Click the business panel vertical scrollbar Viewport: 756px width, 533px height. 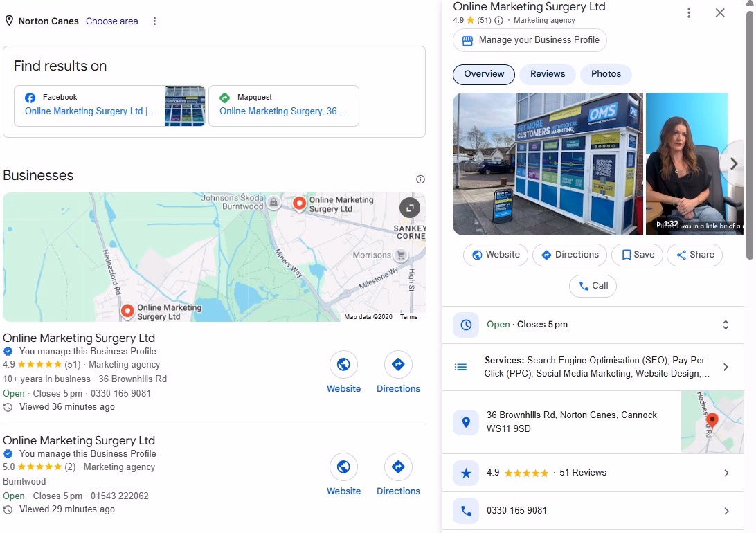pos(749,135)
